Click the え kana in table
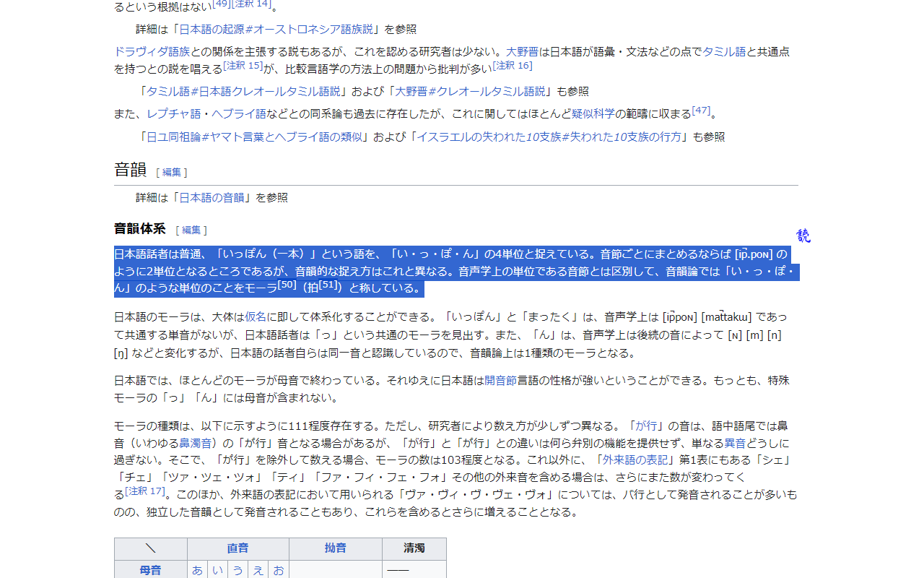This screenshot has width=924, height=578. point(258,570)
